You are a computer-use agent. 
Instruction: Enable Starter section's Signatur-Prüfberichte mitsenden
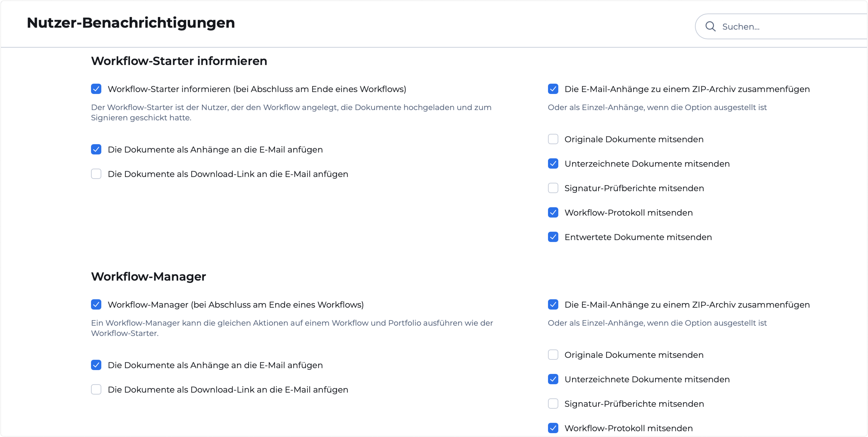tap(553, 188)
